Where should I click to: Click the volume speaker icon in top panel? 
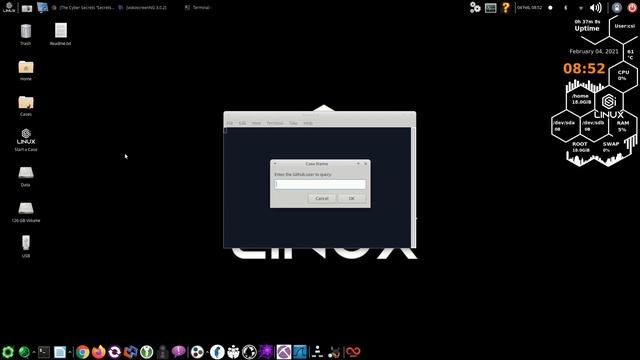click(x=596, y=7)
